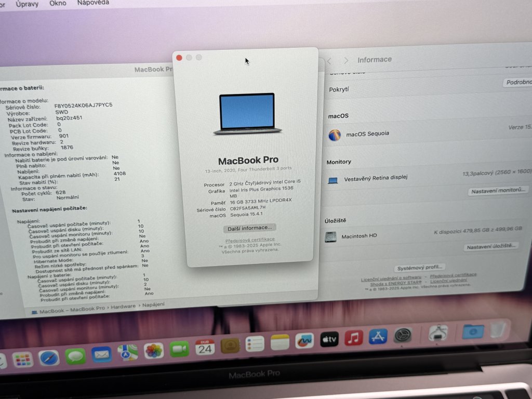Click the Macintosh HD drive icon
This screenshot has width=532, height=399.
pyautogui.click(x=330, y=237)
